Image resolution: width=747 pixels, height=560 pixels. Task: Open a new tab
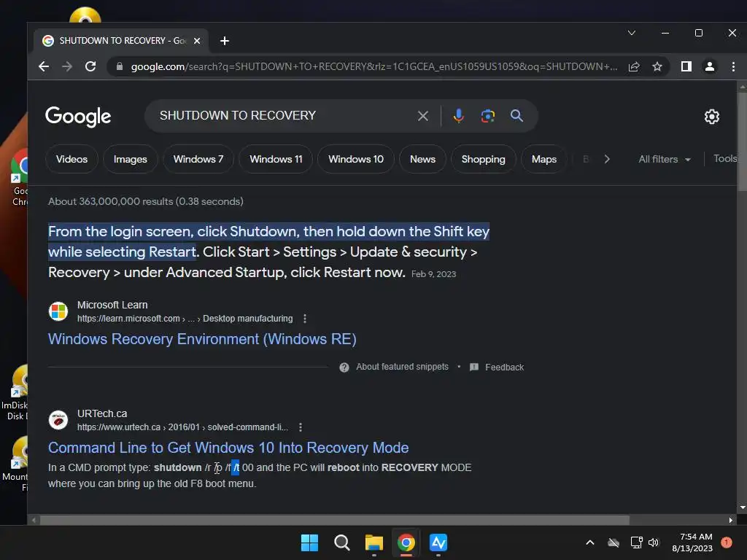coord(225,41)
